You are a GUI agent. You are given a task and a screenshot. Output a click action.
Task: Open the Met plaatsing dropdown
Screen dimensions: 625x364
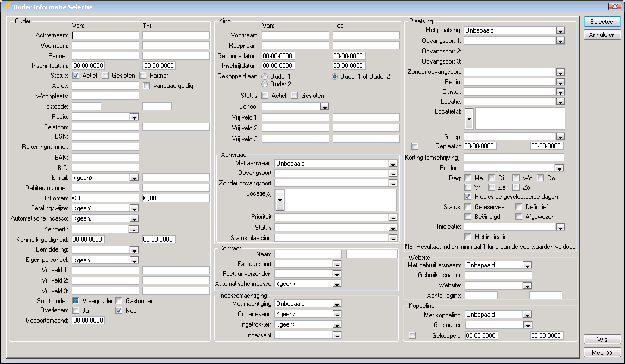[x=560, y=30]
